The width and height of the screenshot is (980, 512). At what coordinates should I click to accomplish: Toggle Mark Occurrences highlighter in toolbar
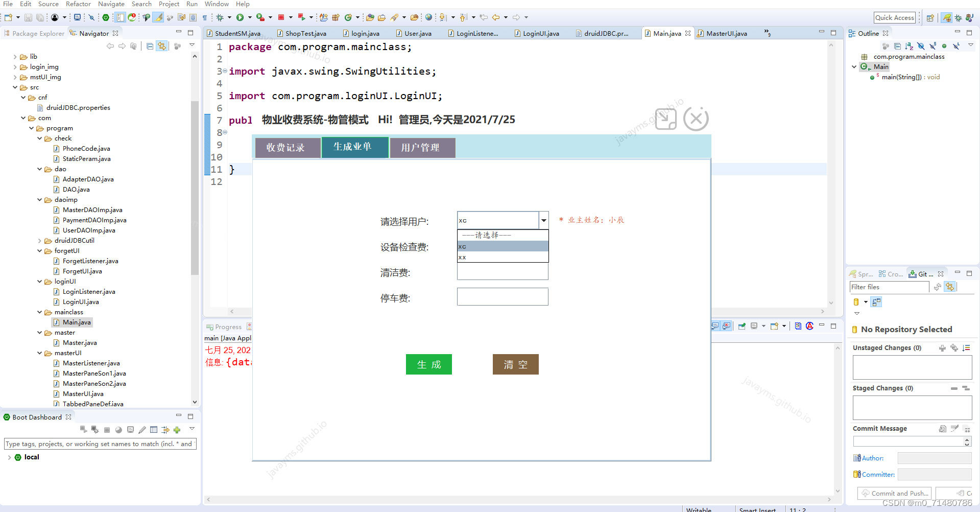click(x=158, y=17)
